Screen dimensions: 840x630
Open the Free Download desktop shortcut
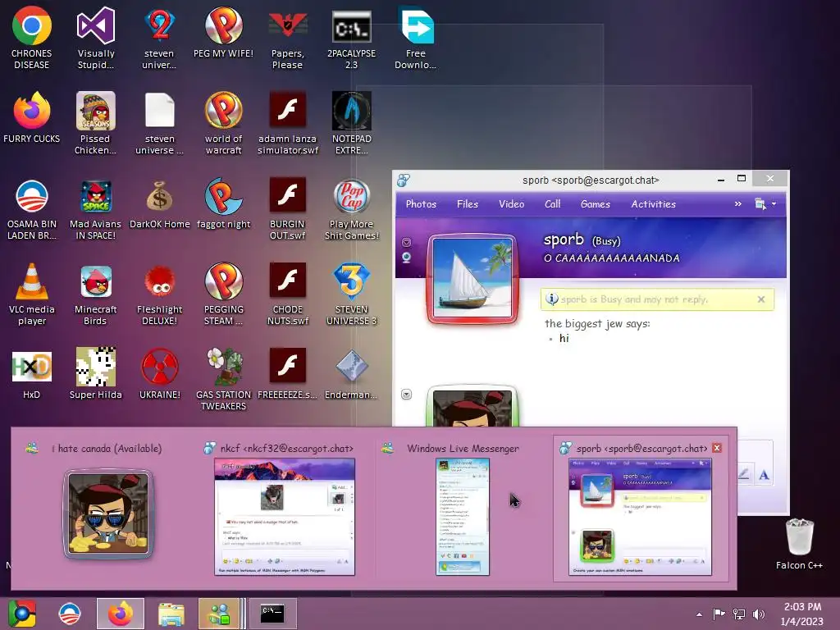coord(416,38)
